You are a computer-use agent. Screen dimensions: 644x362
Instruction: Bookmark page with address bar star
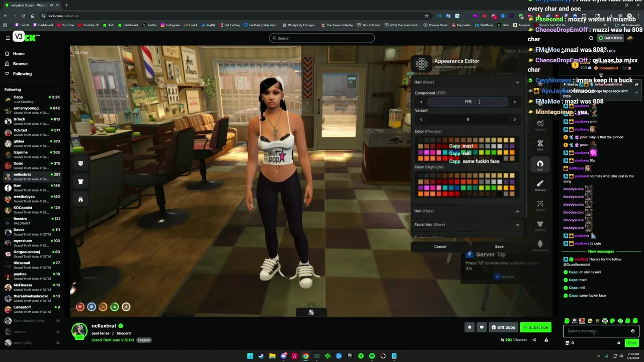(427, 16)
